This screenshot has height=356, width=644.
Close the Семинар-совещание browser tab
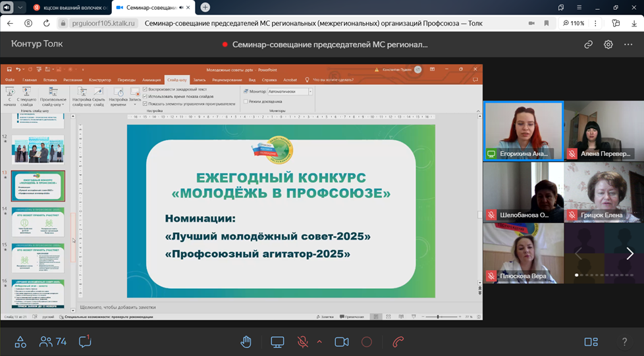[188, 7]
